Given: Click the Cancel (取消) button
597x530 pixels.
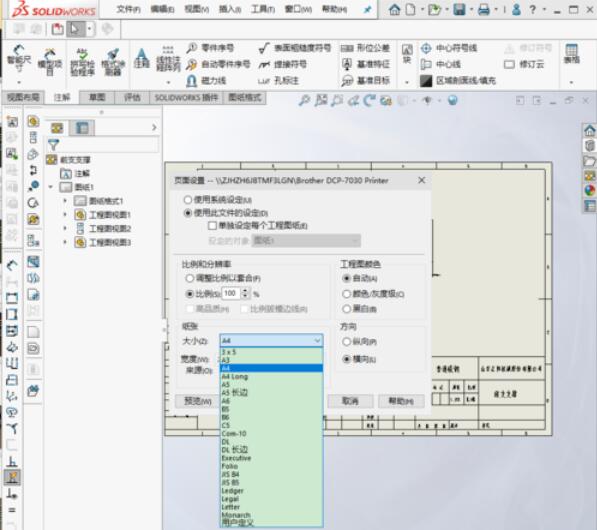Looking at the screenshot, I should [350, 401].
